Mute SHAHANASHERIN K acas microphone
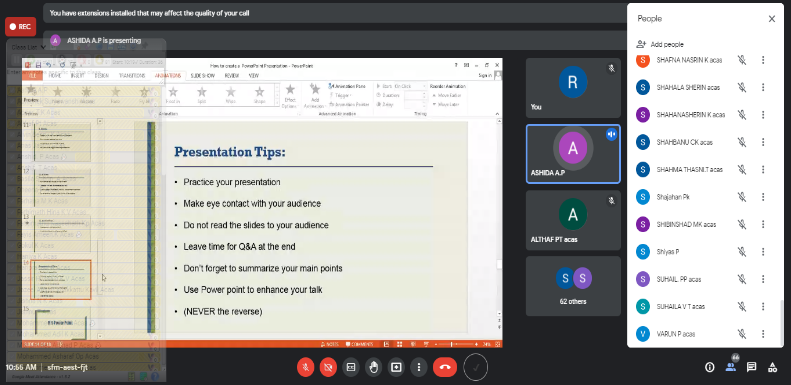The width and height of the screenshot is (791, 385). [742, 115]
